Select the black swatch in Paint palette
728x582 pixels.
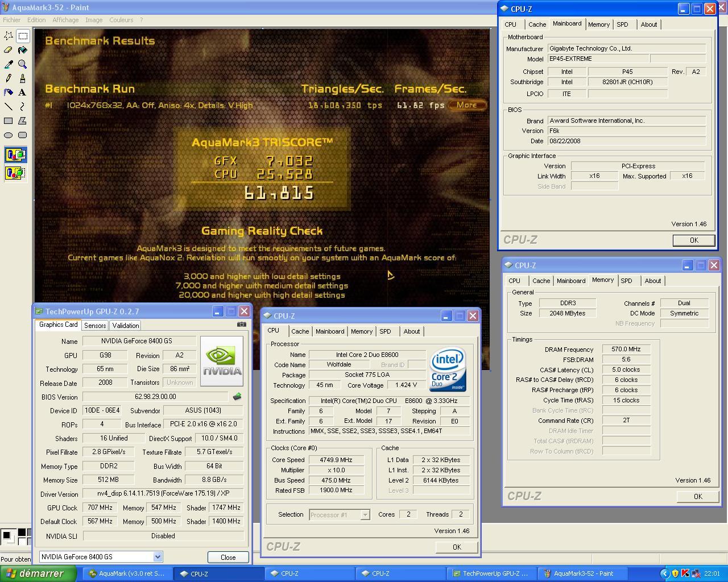21,533
